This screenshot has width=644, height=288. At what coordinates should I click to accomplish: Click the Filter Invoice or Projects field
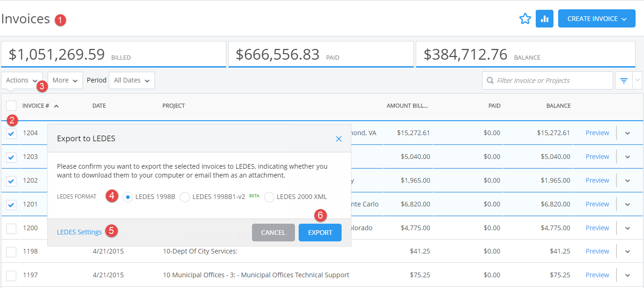[x=537, y=80]
